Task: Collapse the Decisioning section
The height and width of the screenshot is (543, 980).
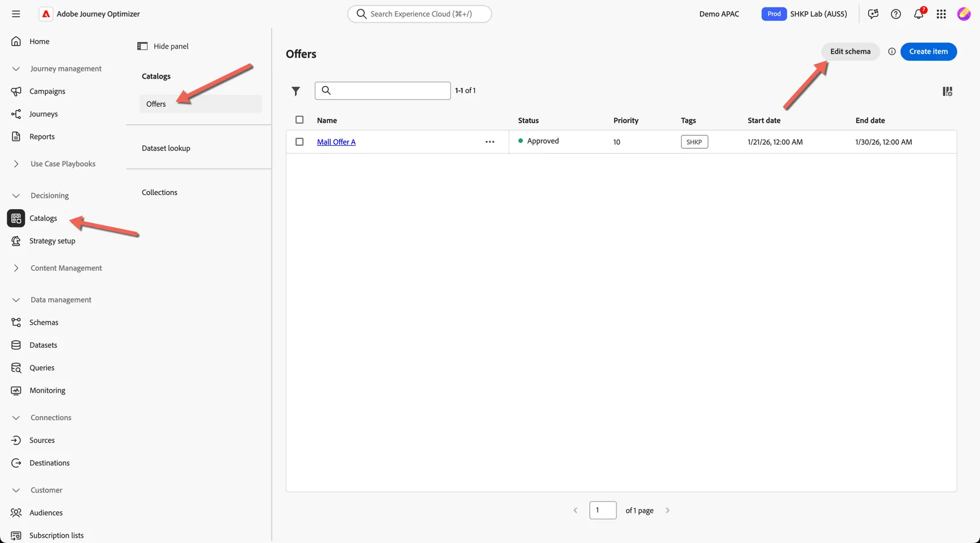Action: pos(16,196)
